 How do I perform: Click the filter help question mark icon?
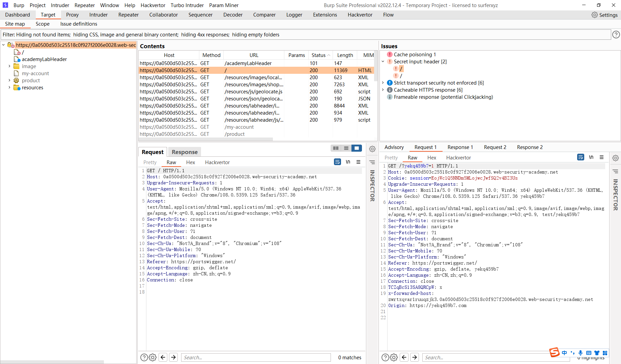pos(616,34)
